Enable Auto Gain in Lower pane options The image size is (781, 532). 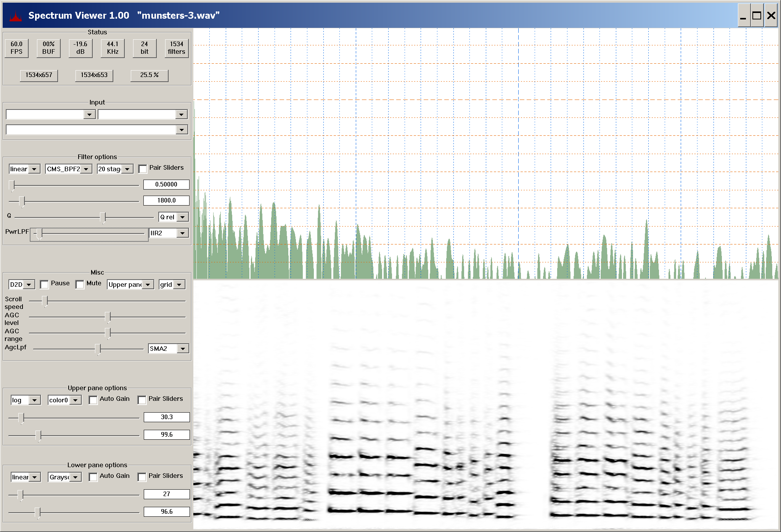(x=93, y=477)
